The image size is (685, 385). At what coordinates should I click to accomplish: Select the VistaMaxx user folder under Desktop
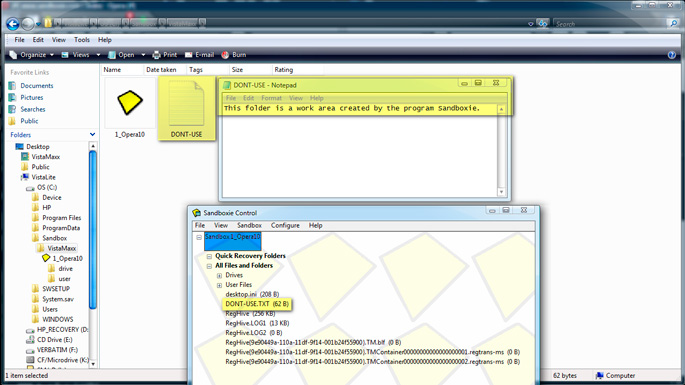coord(45,157)
